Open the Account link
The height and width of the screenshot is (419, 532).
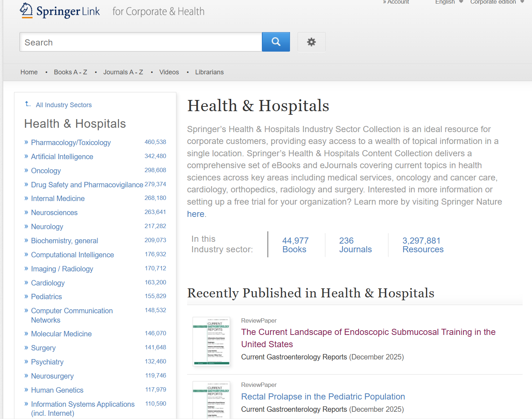396,2
